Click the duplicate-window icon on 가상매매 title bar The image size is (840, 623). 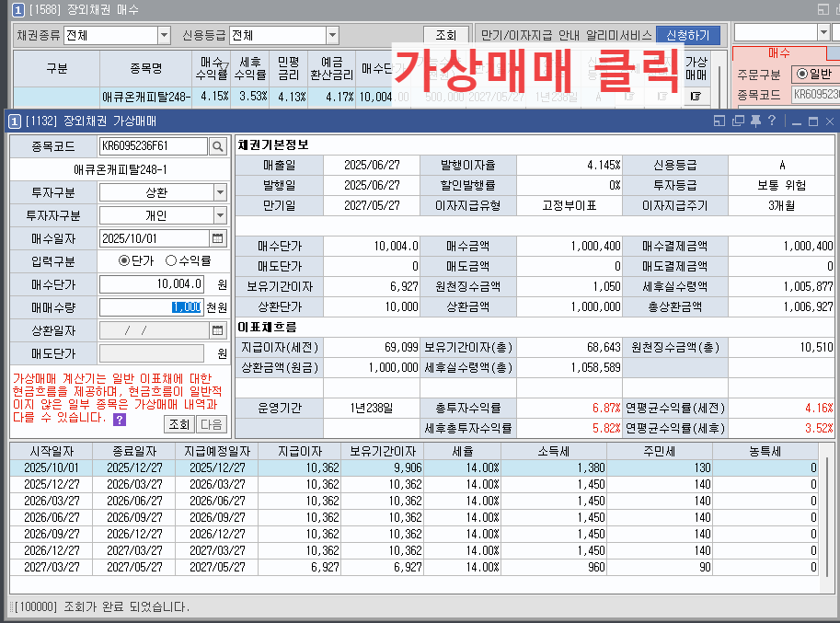tap(738, 121)
